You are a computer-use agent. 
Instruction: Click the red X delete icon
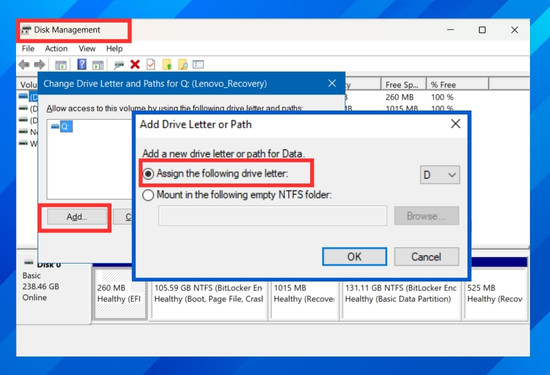[x=135, y=65]
